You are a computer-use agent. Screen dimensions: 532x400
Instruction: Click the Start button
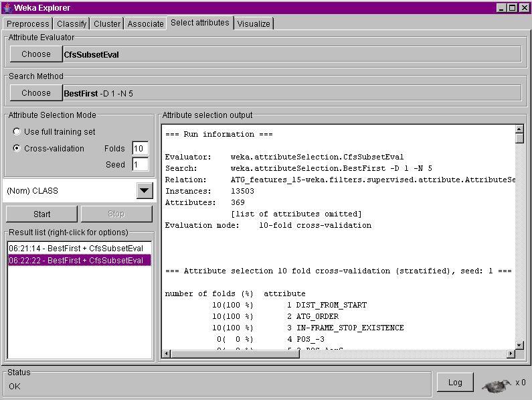[x=41, y=214]
